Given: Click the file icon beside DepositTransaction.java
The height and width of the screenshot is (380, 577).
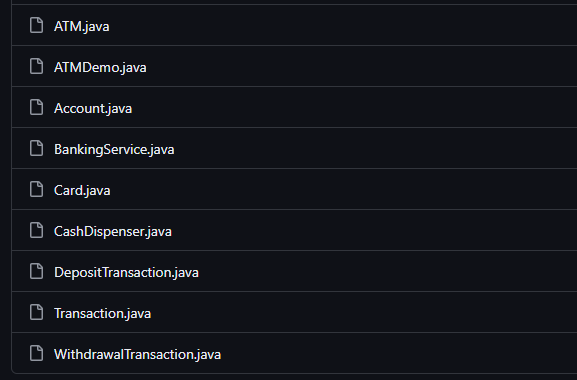Looking at the screenshot, I should [36, 271].
